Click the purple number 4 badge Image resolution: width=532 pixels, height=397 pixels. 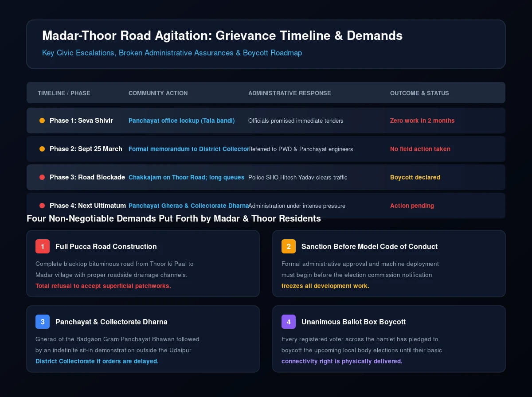point(289,322)
